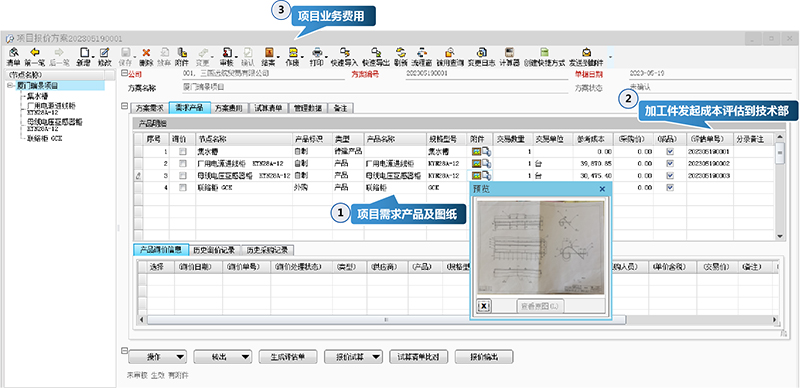Click the 快速导出 quick export icon
Image resolution: width=800 pixels, height=388 pixels.
376,52
